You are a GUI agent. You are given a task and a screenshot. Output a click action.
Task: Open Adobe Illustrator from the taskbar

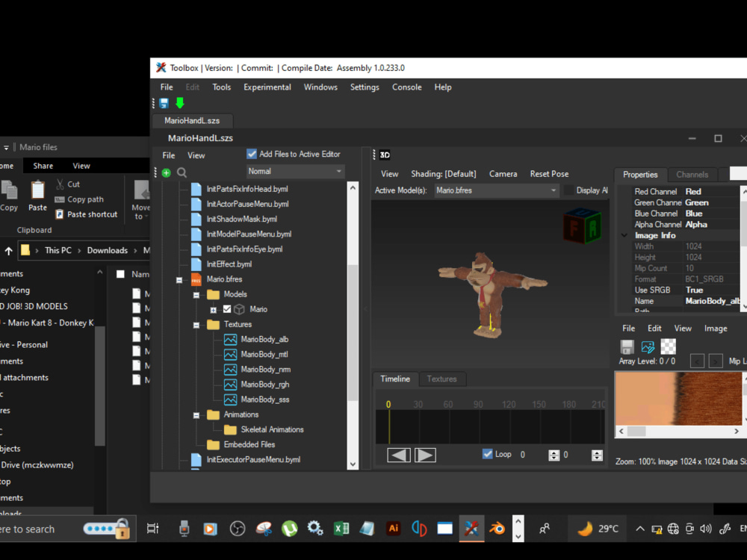tap(394, 528)
